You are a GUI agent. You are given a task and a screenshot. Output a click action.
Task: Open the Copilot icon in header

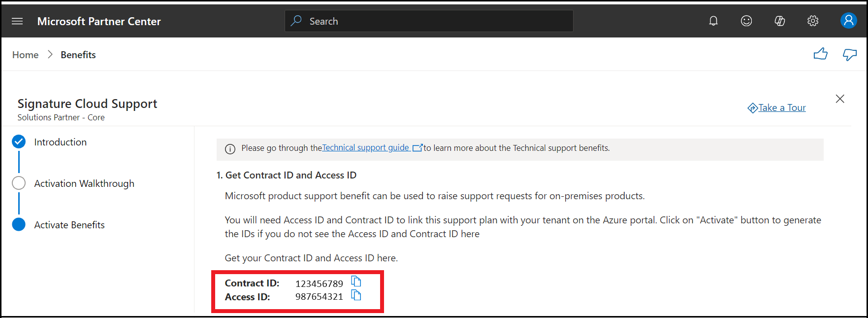pos(780,21)
